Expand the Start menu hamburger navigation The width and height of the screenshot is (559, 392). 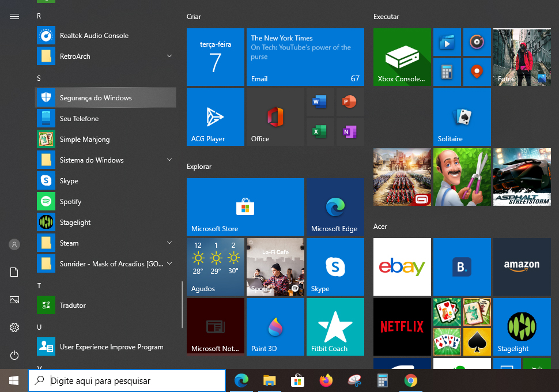click(14, 16)
